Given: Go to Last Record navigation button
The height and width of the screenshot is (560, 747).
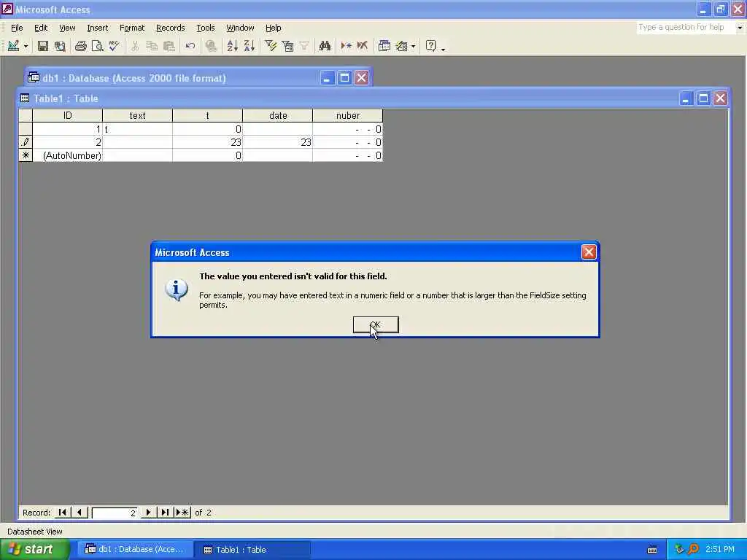Looking at the screenshot, I should [165, 513].
